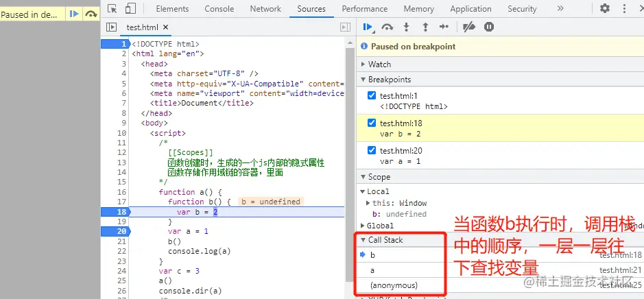Close the test.html file tab
The image size is (644, 299).
(165, 27)
